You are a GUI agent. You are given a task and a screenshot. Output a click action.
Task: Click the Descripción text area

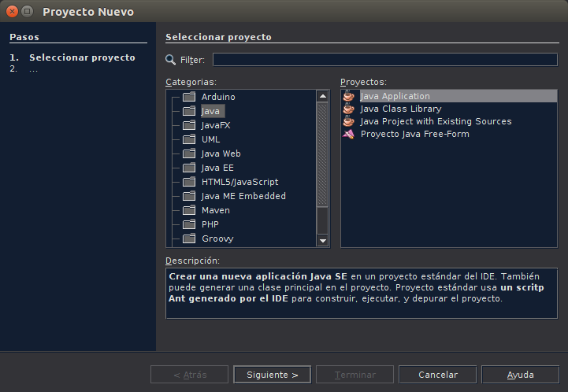(362, 293)
